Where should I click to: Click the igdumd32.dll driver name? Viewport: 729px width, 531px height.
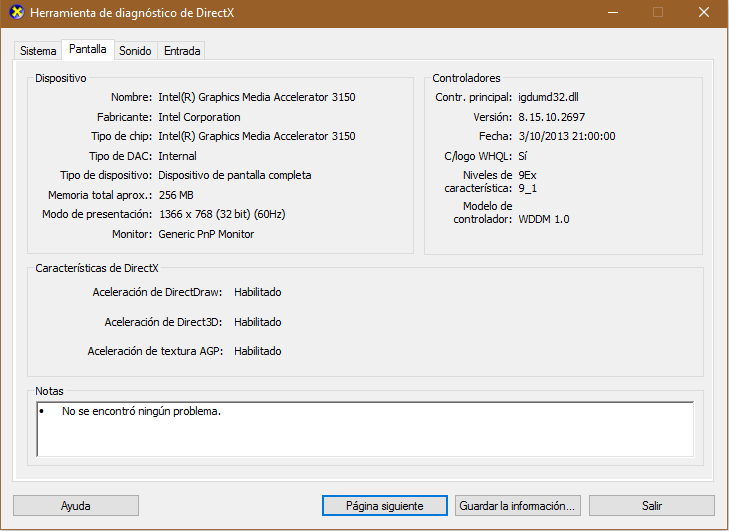(549, 97)
